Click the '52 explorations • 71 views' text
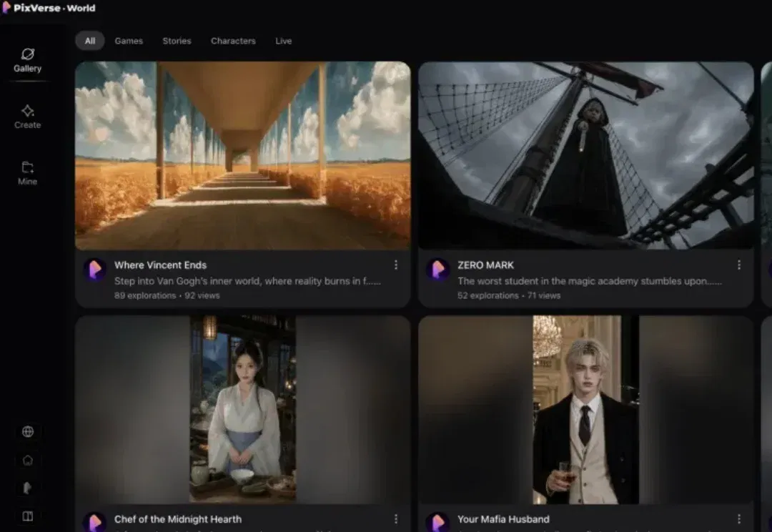 (x=509, y=295)
